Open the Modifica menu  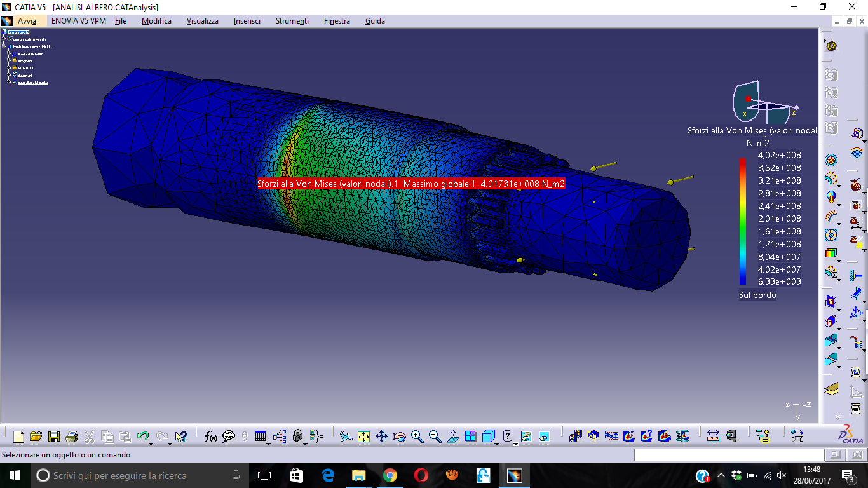[156, 21]
